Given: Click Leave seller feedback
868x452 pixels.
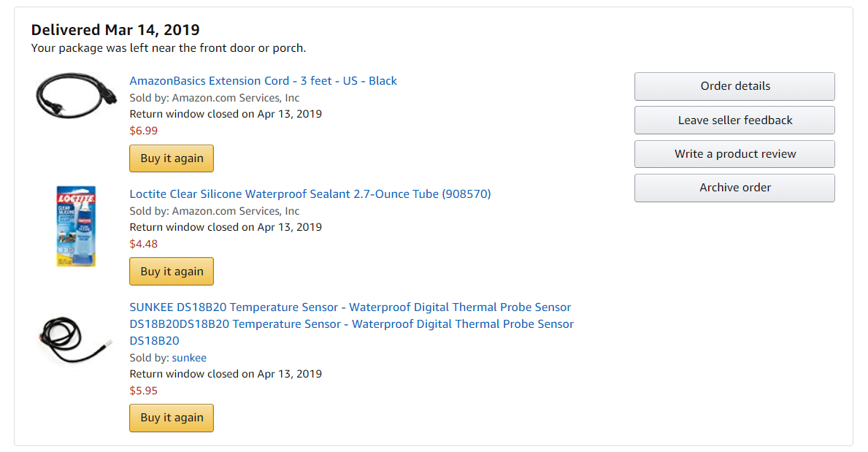Looking at the screenshot, I should pyautogui.click(x=734, y=120).
